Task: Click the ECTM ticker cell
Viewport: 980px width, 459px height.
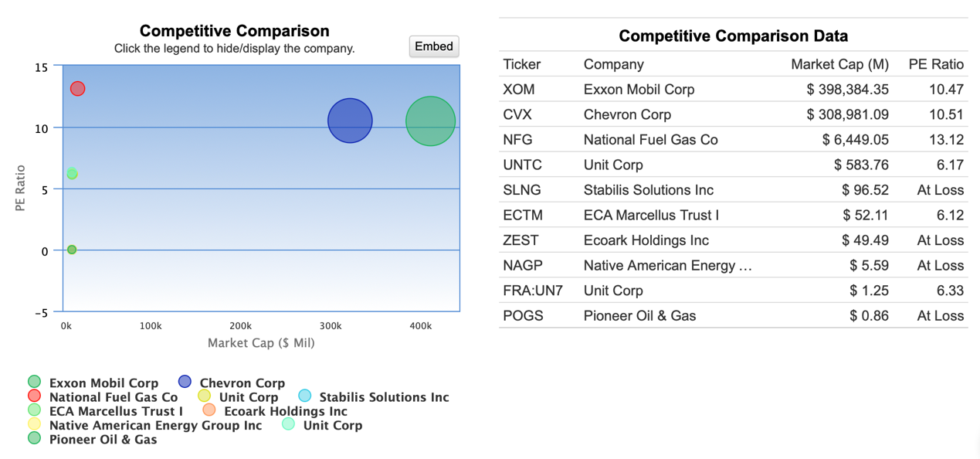Action: click(x=523, y=215)
